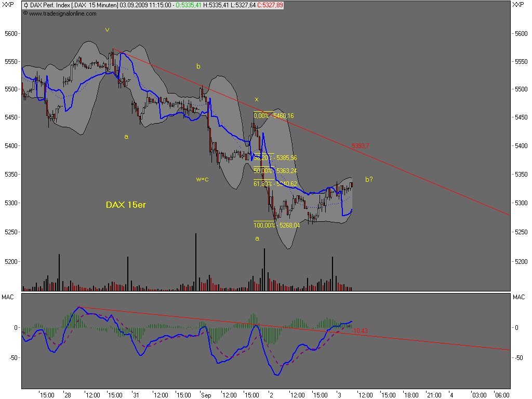Viewport: 532px width, 399px height.
Task: Click the MAC label on the left indicator axis
Action: [x=8, y=297]
